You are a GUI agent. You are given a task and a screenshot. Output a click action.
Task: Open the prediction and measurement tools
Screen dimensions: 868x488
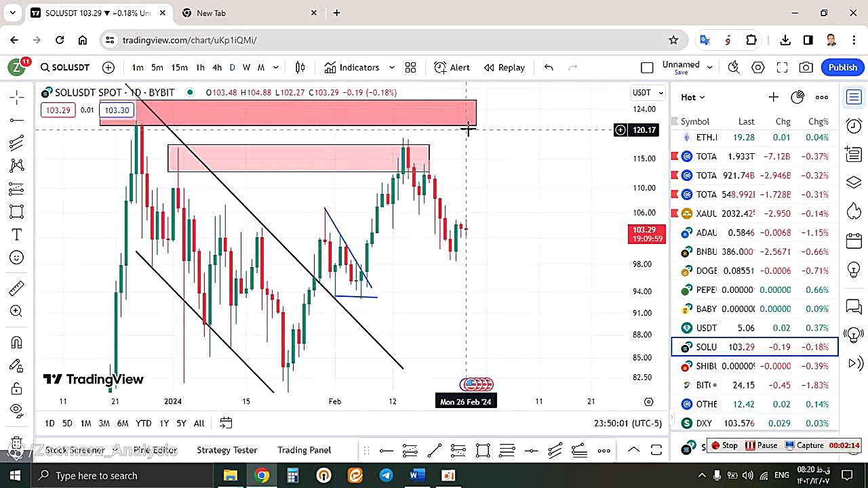[17, 188]
